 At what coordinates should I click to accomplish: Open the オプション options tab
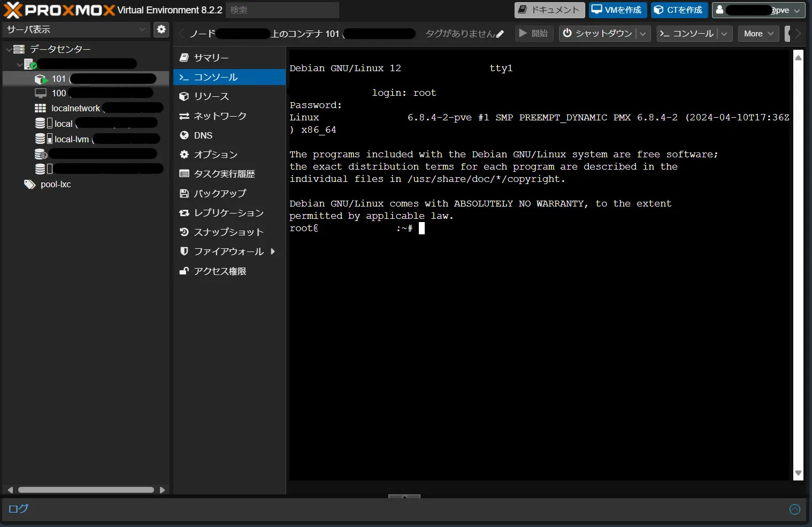click(x=229, y=155)
